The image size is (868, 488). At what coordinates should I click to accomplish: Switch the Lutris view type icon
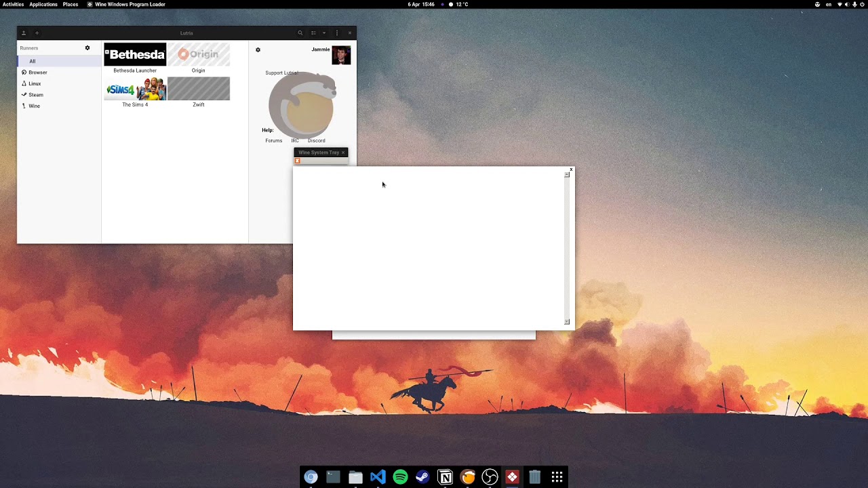313,33
